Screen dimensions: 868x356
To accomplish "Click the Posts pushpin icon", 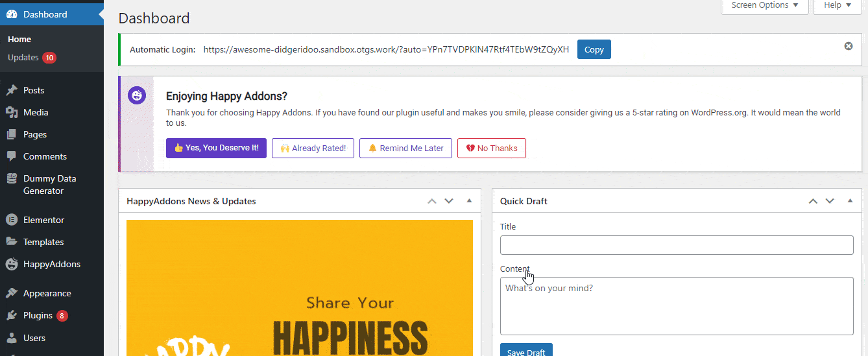I will pyautogui.click(x=12, y=90).
